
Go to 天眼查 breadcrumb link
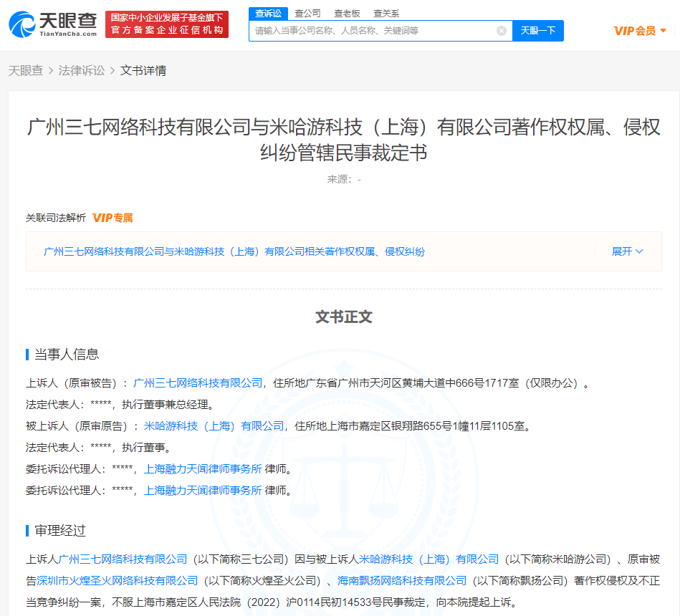pos(26,71)
